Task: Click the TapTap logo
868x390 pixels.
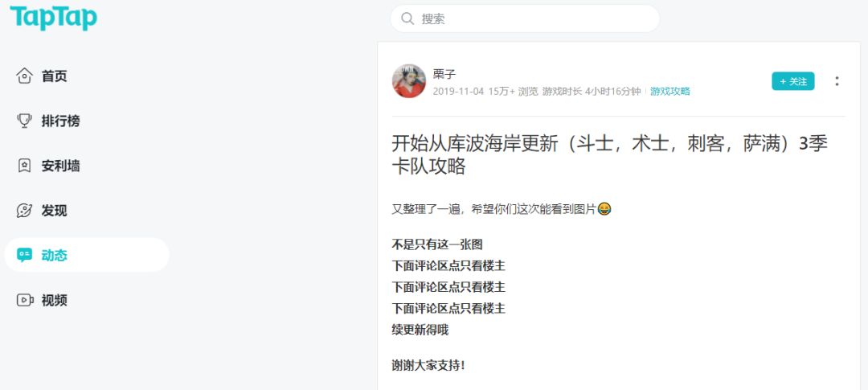Action: 54,18
